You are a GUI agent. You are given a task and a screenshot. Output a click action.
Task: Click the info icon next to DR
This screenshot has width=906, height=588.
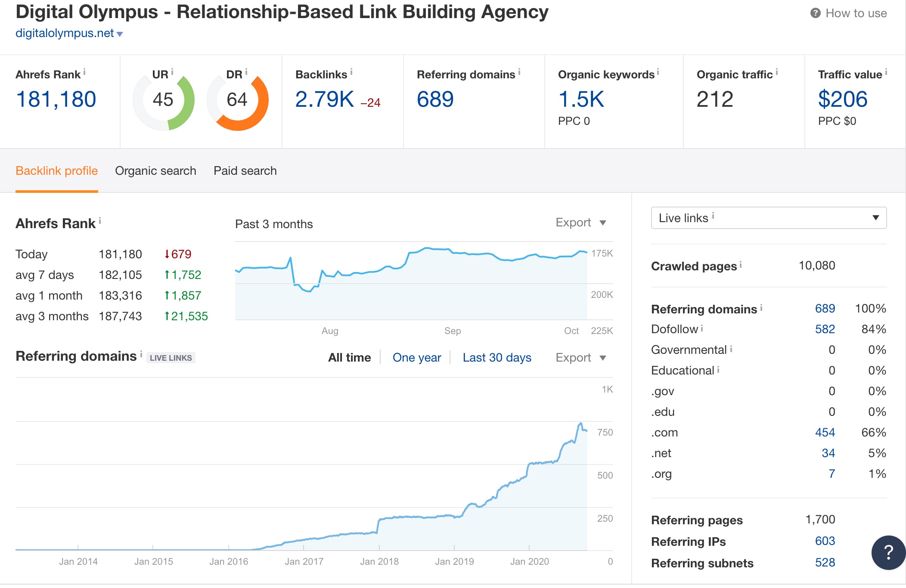[x=246, y=72]
